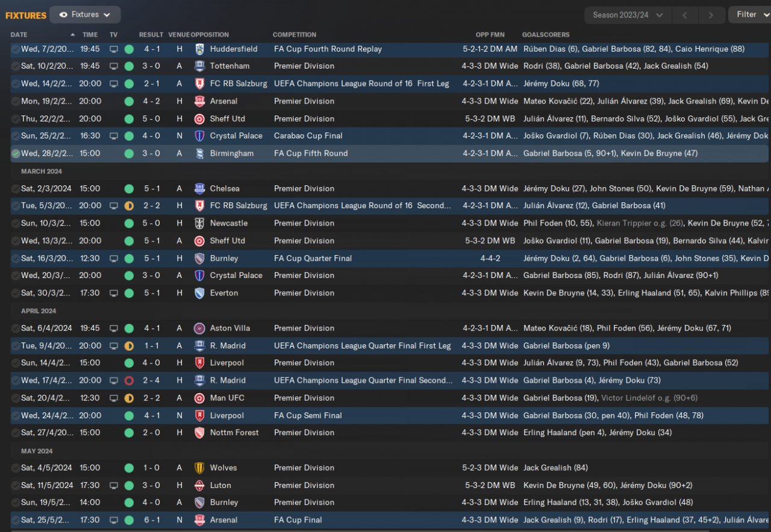Click the 4-4-2 opposition formation
This screenshot has height=532, width=771.
click(x=490, y=258)
